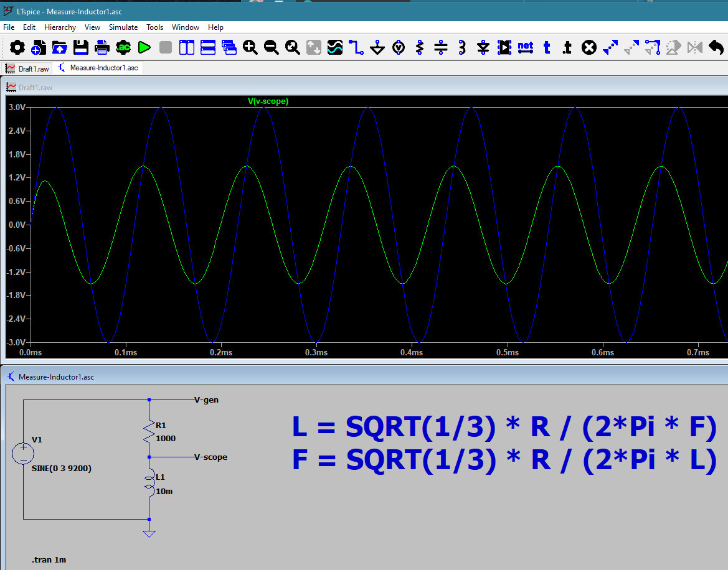Image resolution: width=728 pixels, height=570 pixels.
Task: Click the SINE(0 3 9200) source value
Action: point(61,469)
